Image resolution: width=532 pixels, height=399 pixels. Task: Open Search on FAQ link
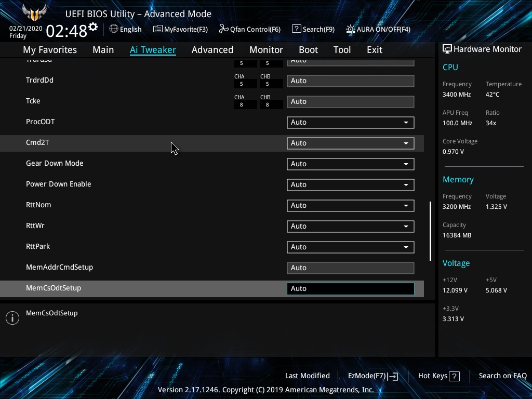(x=502, y=376)
